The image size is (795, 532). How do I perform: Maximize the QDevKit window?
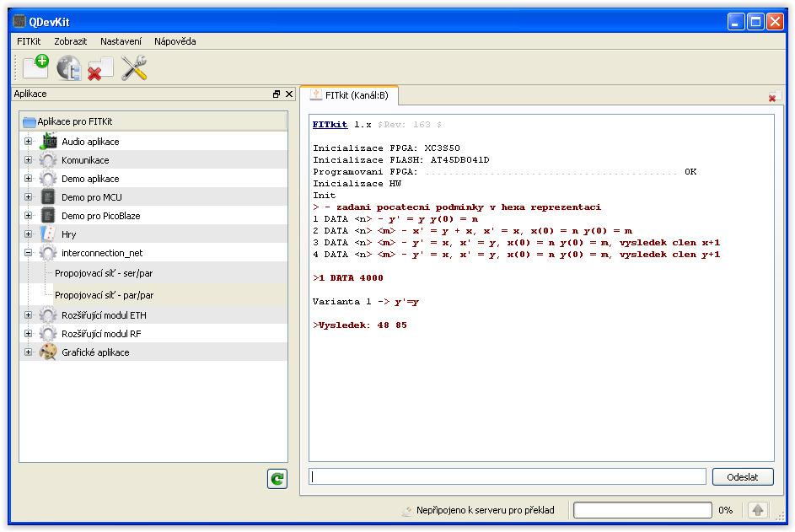pyautogui.click(x=755, y=22)
